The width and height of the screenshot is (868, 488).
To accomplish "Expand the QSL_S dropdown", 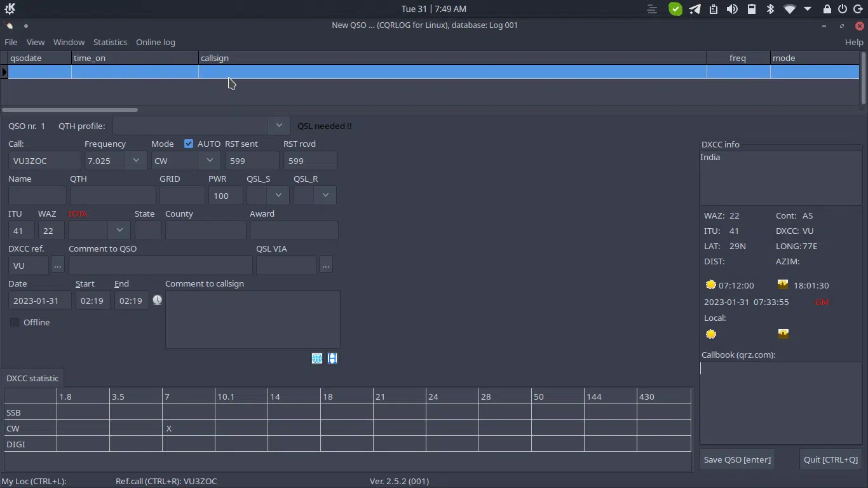I will click(x=278, y=195).
